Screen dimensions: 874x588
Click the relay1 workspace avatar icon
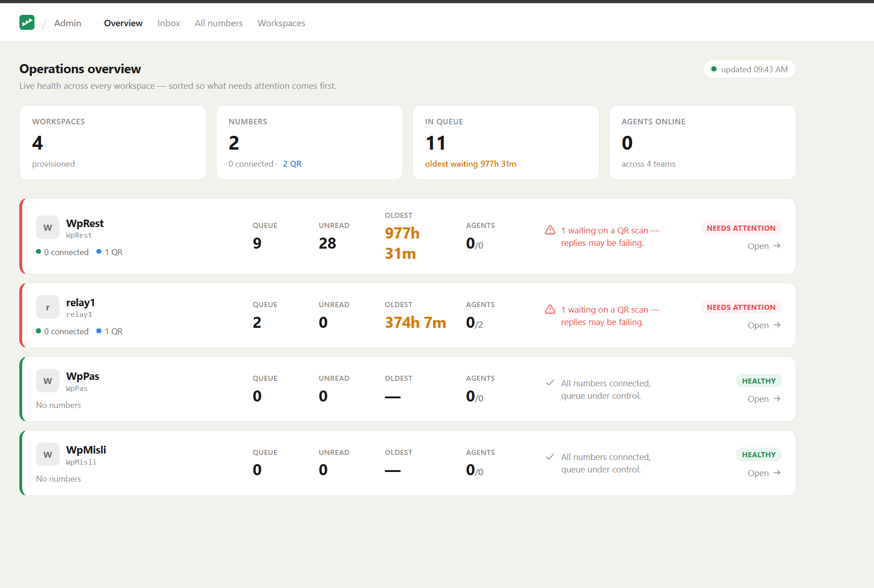click(x=47, y=307)
